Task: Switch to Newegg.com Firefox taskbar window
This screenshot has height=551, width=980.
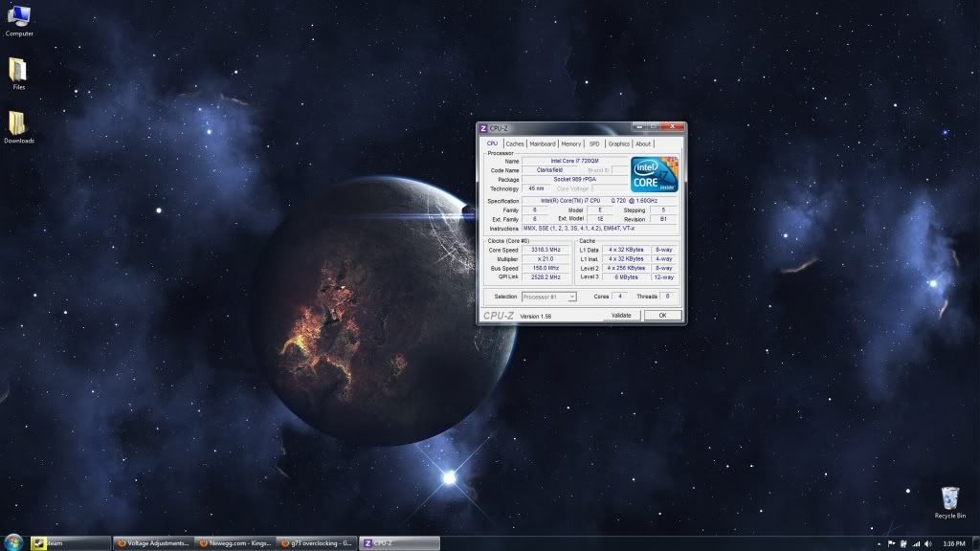Action: pos(235,543)
